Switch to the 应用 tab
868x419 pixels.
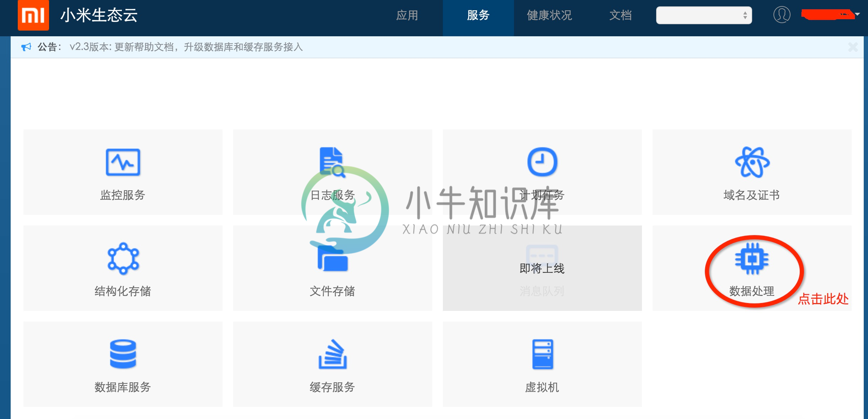pyautogui.click(x=407, y=15)
